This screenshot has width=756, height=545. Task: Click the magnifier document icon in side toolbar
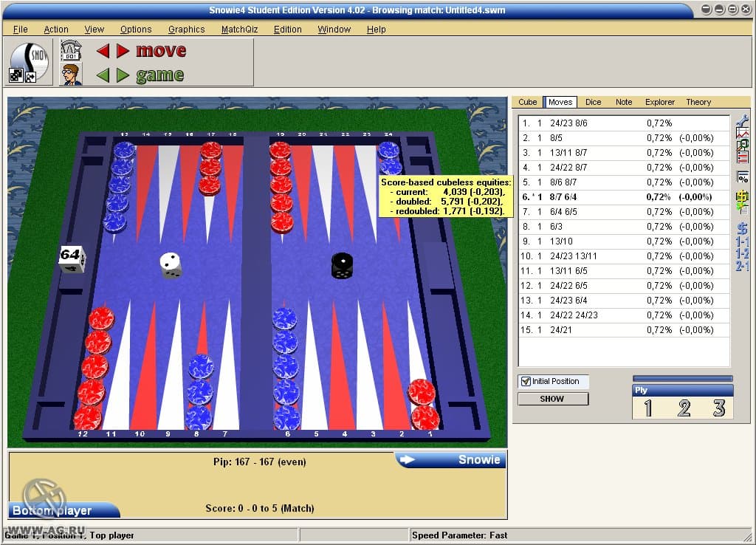[x=743, y=145]
